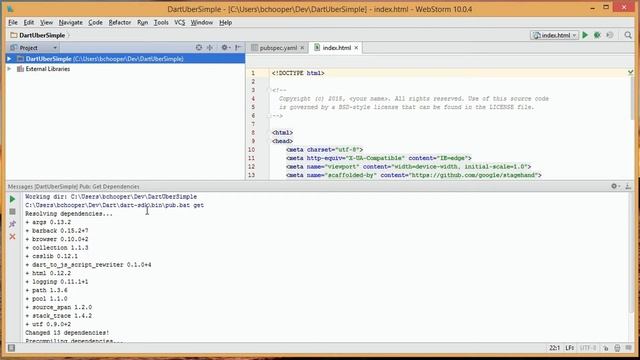Click the meta charset line 10
This screenshot has width=640, height=360.
pyautogui.click(x=324, y=150)
